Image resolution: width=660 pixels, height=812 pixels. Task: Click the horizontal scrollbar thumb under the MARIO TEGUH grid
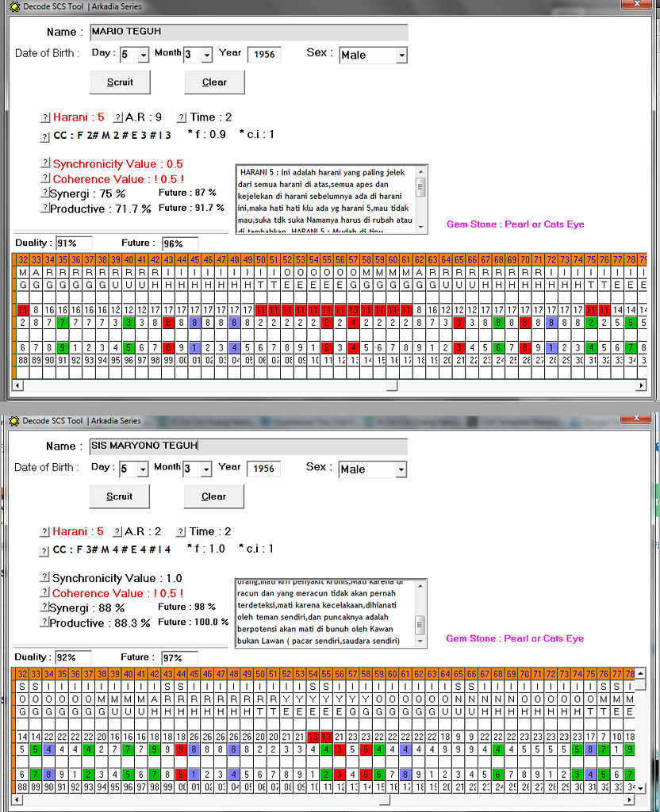click(390, 385)
